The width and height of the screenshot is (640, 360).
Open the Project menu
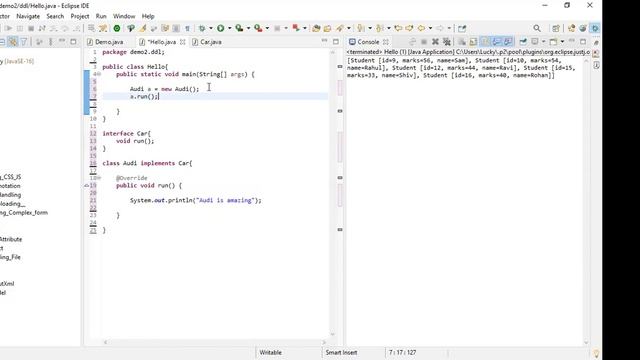pos(80,16)
